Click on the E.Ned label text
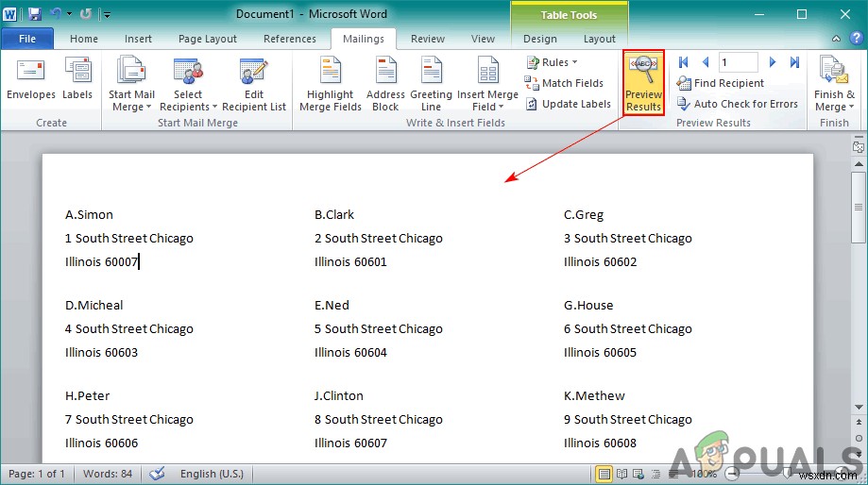 pyautogui.click(x=332, y=306)
